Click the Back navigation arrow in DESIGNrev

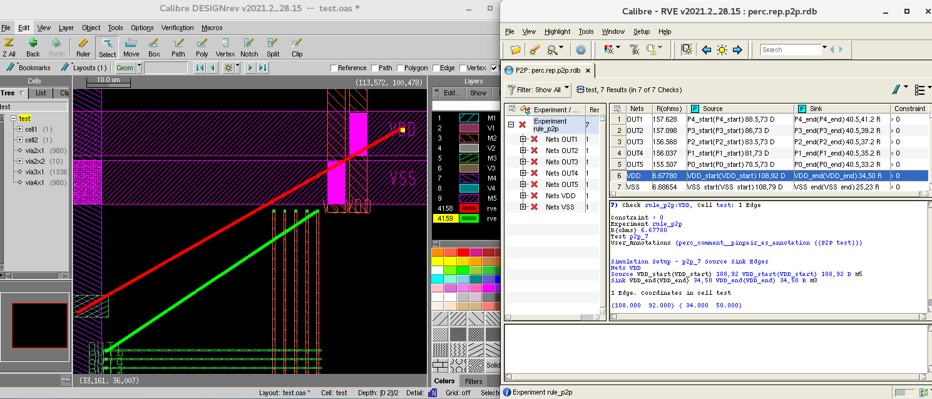tap(33, 47)
